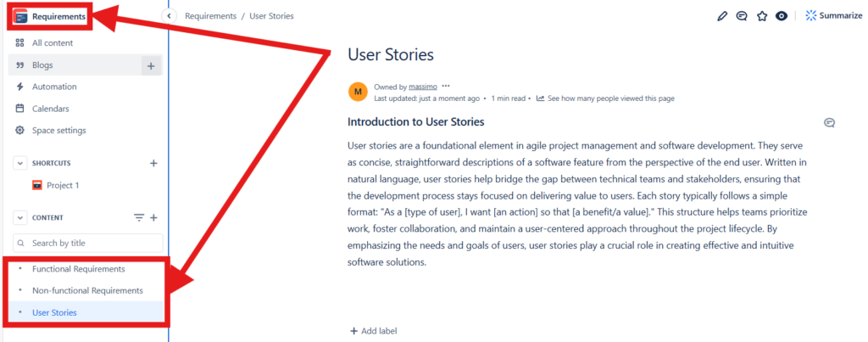Open the content filter icon
This screenshot has width=868, height=342.
click(x=139, y=218)
